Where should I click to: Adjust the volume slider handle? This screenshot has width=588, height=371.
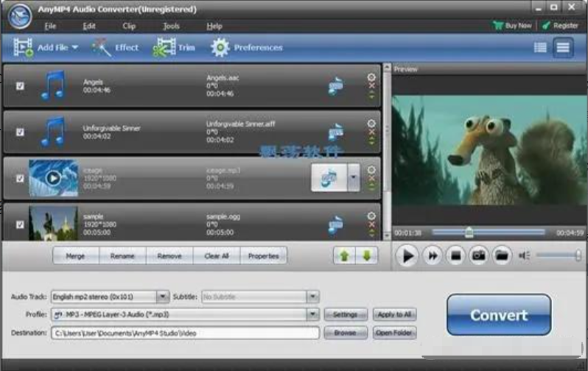(578, 255)
